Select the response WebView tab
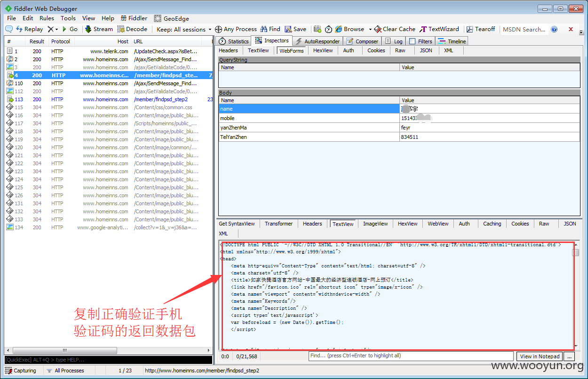This screenshot has width=588, height=379. coord(438,224)
